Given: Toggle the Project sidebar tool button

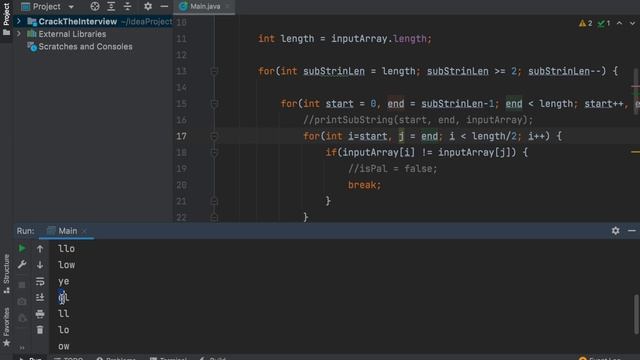Looking at the screenshot, I should coord(6,19).
